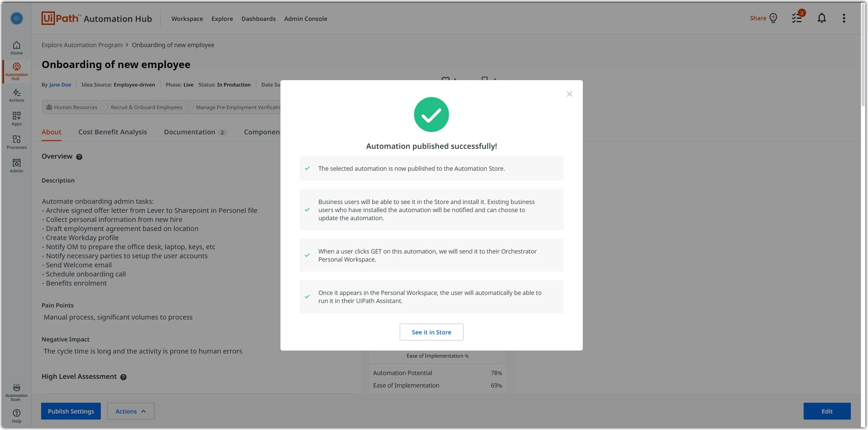Open Processes in the sidebar
The height and width of the screenshot is (430, 868).
coord(17,142)
